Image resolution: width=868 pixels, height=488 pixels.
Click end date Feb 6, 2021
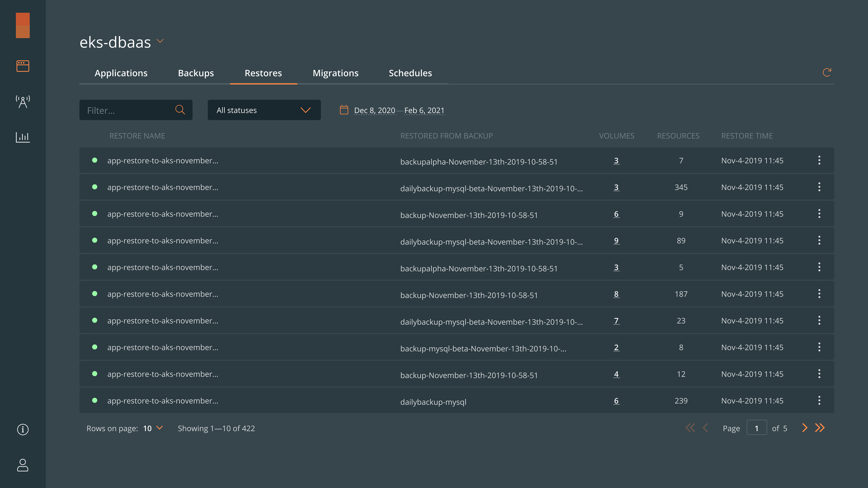click(424, 111)
